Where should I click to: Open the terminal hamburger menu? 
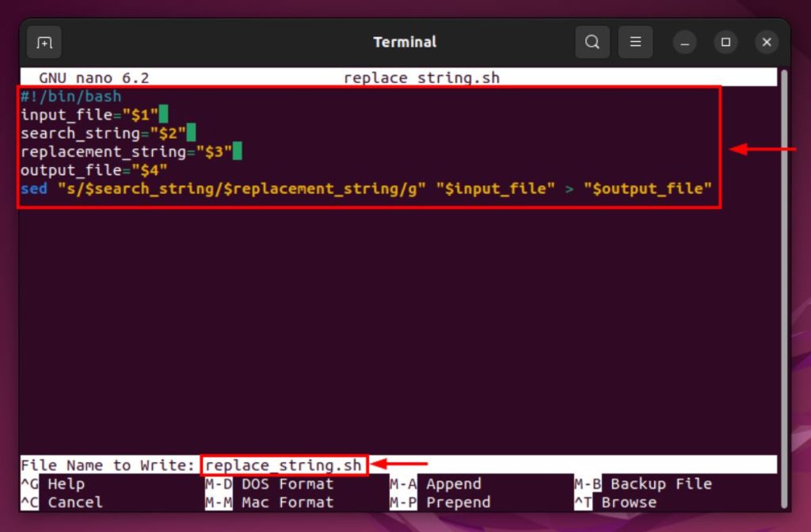635,42
